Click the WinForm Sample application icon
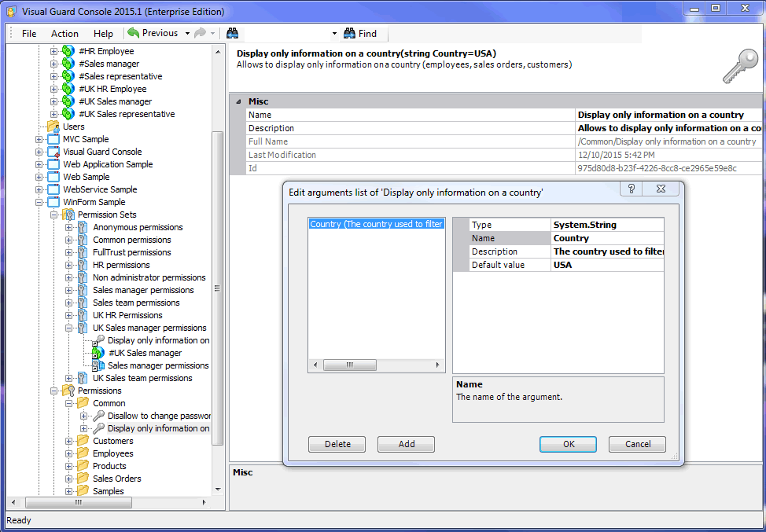This screenshot has width=766, height=532. pyautogui.click(x=52, y=201)
